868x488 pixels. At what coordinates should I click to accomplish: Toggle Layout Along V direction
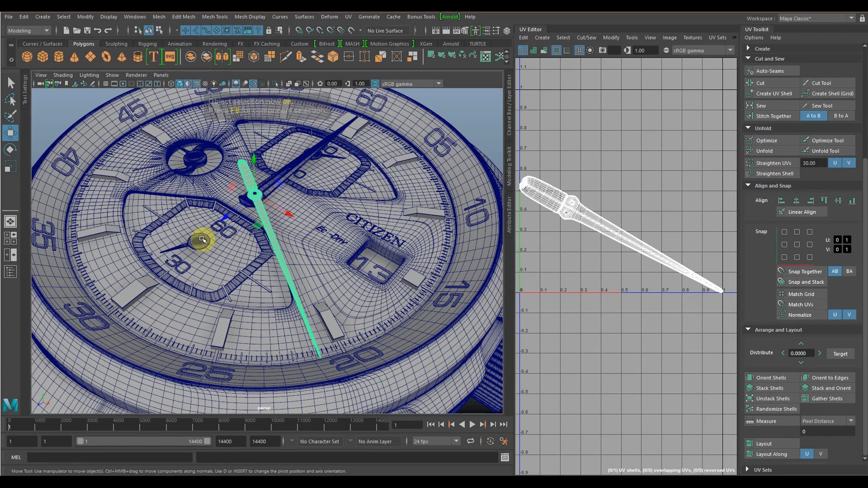[x=821, y=454]
